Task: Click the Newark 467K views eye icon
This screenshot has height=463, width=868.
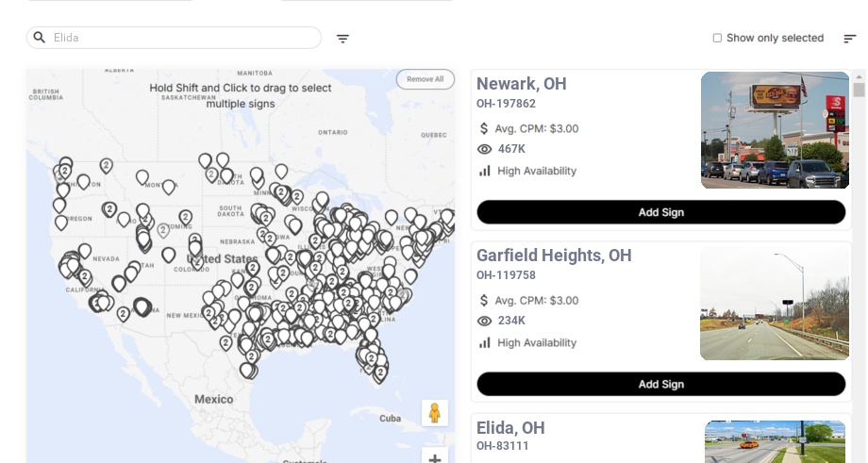Action: point(485,149)
